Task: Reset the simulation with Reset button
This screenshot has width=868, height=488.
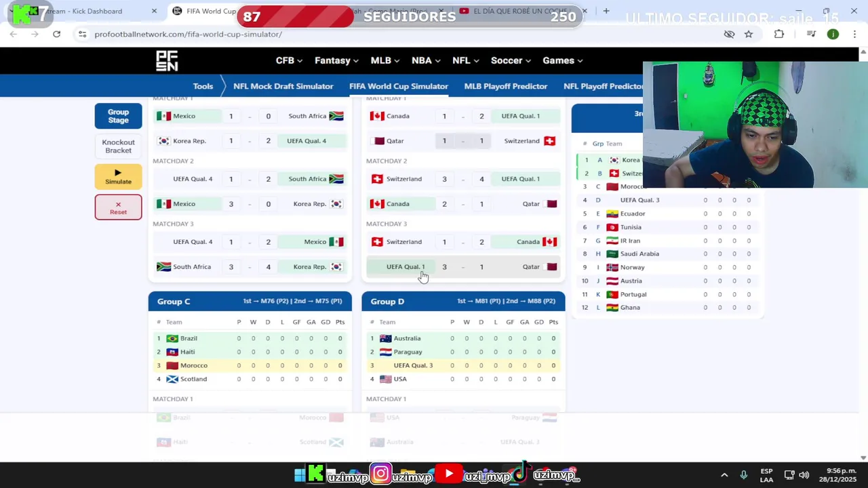Action: (x=118, y=207)
